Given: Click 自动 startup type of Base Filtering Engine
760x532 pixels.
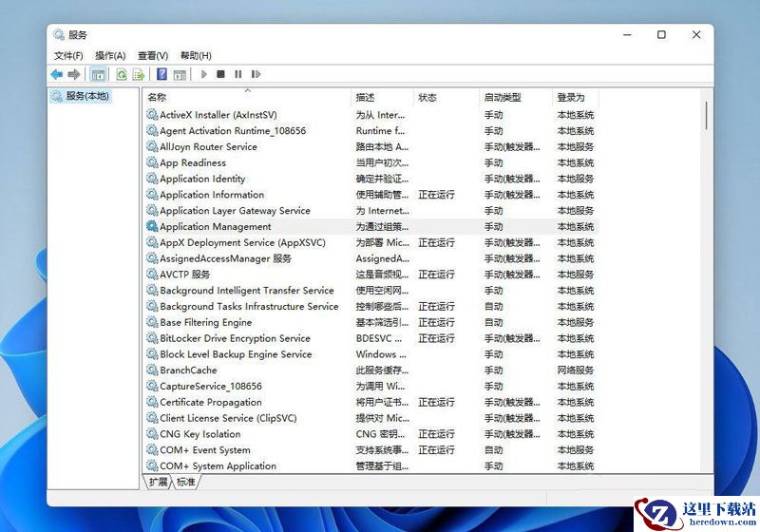Looking at the screenshot, I should 493,322.
